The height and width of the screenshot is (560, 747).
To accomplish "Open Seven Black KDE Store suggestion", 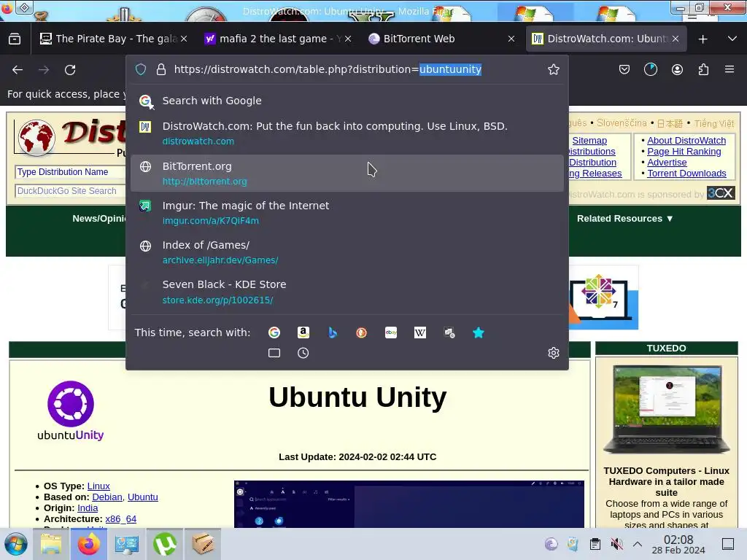I will 347,292.
